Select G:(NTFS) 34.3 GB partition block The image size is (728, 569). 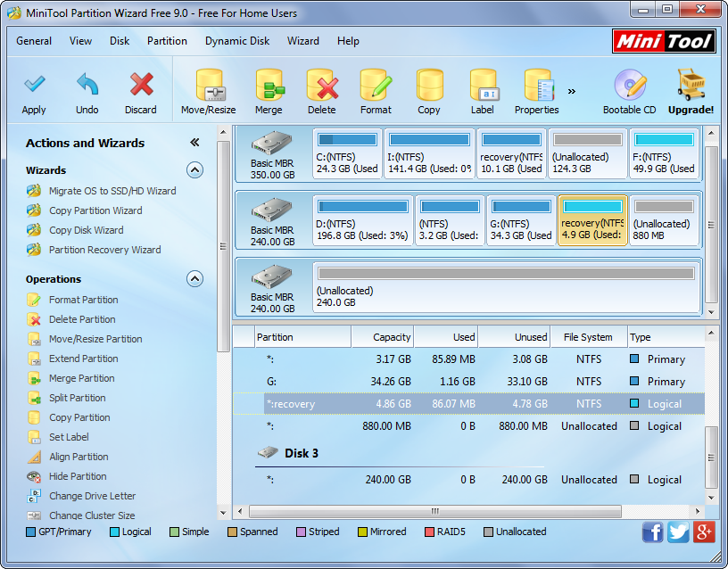pos(521,220)
